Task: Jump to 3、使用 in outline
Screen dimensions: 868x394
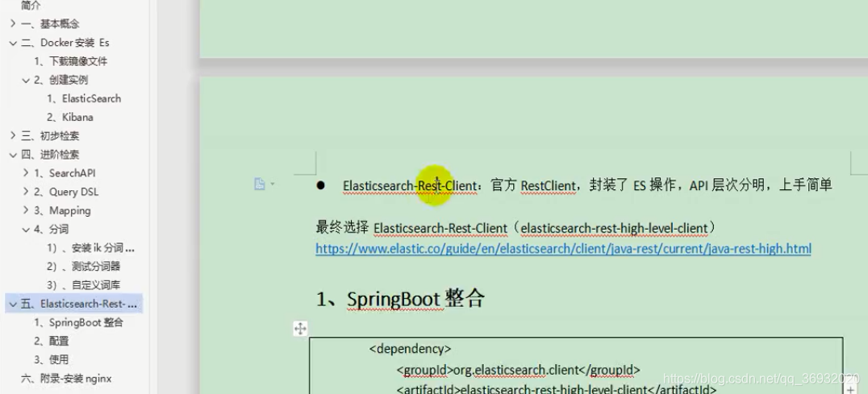Action: pos(51,359)
